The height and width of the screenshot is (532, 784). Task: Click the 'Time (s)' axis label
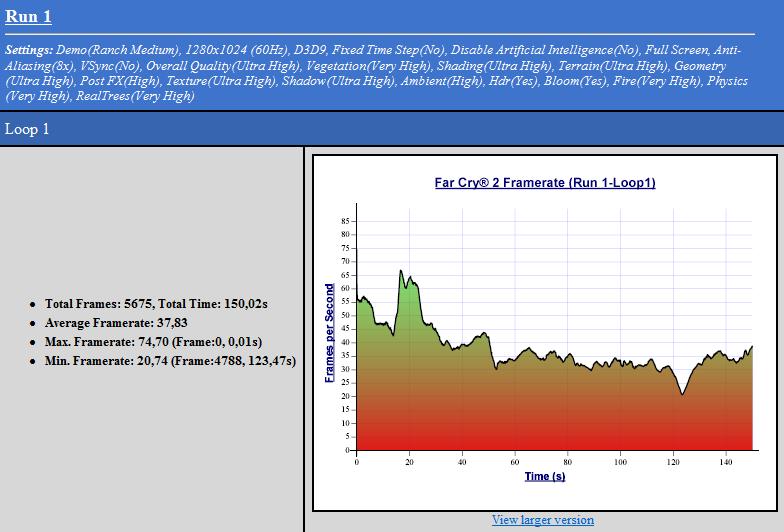click(545, 476)
